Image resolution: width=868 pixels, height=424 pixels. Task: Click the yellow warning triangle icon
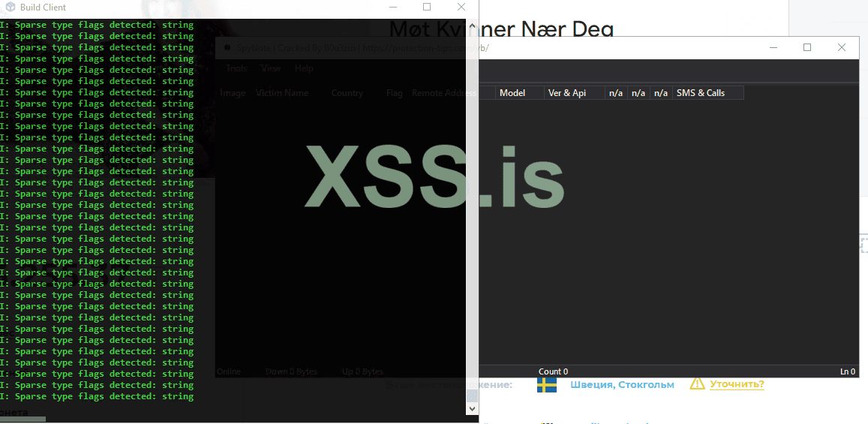pyautogui.click(x=697, y=383)
